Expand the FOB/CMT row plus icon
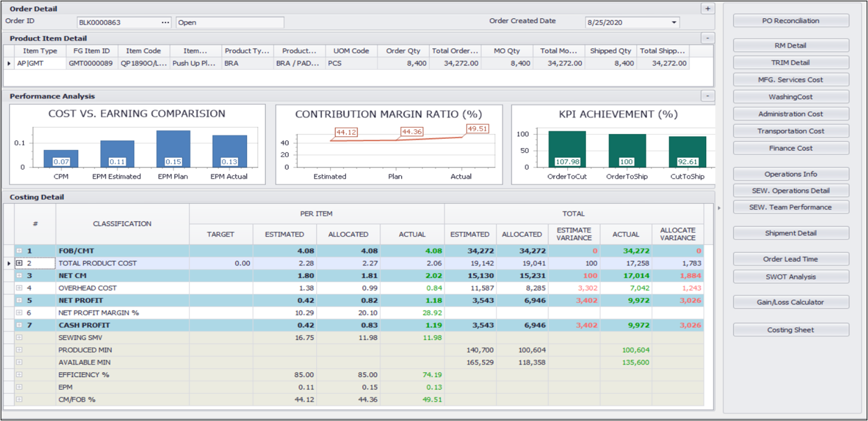The image size is (868, 421). coord(20,251)
